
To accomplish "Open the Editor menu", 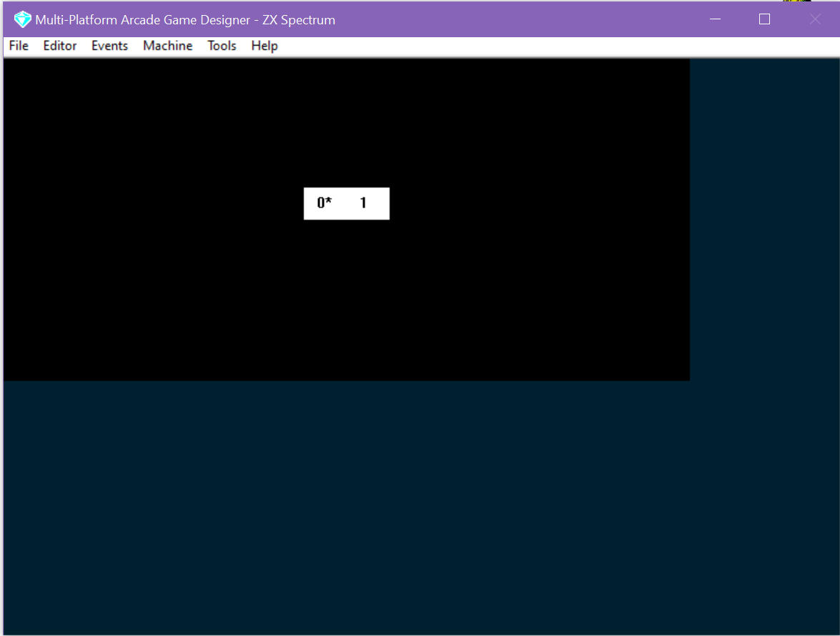I will point(60,46).
